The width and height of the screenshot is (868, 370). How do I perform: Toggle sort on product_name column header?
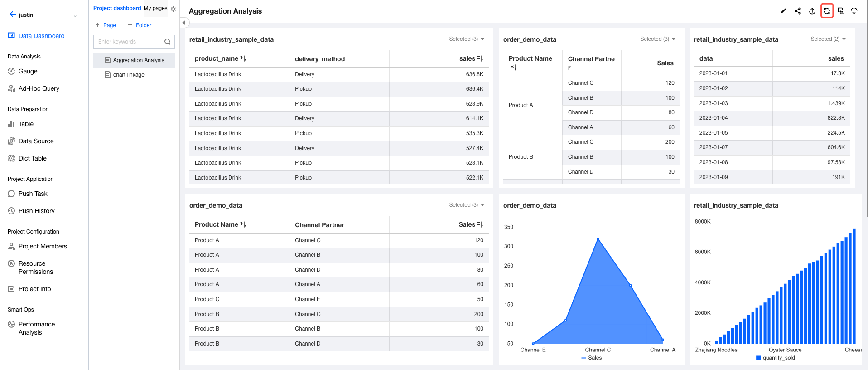[x=243, y=58]
